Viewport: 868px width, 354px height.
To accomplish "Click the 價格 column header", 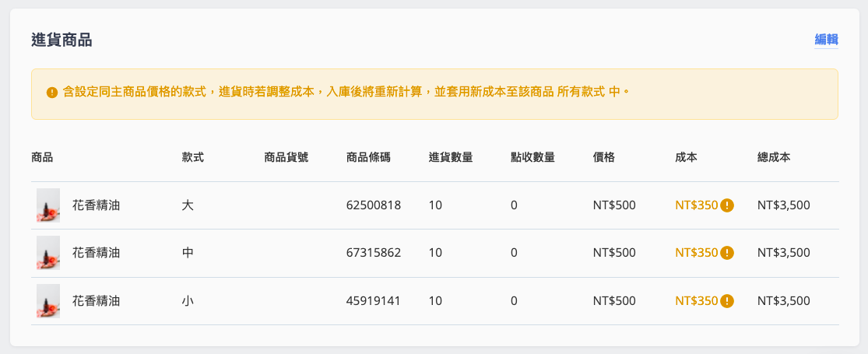I will [x=604, y=157].
